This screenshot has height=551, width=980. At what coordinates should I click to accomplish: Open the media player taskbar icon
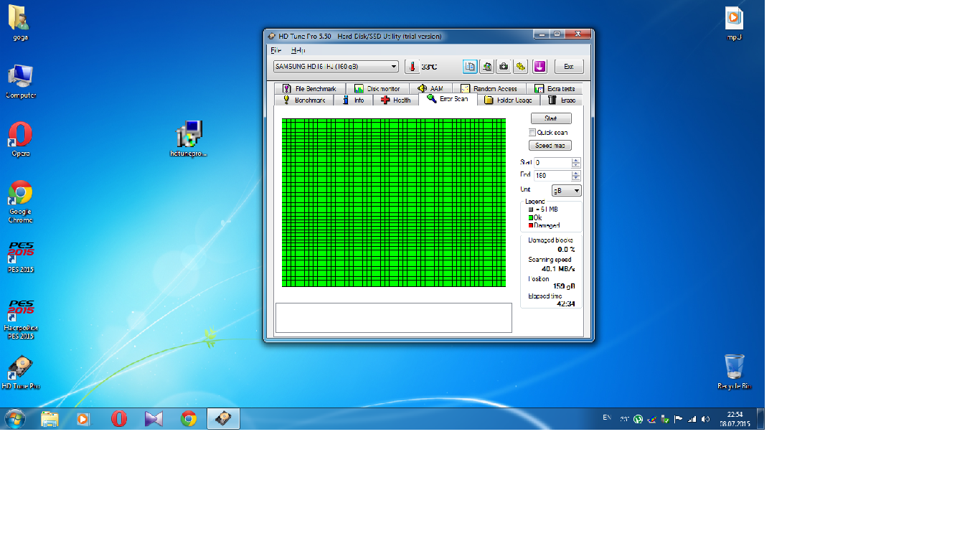(x=84, y=419)
